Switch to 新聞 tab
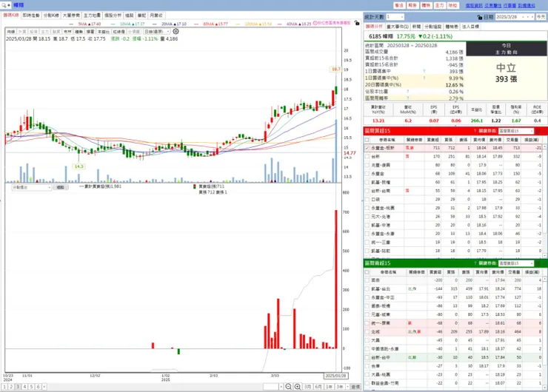The image size is (548, 392). pyautogui.click(x=416, y=27)
